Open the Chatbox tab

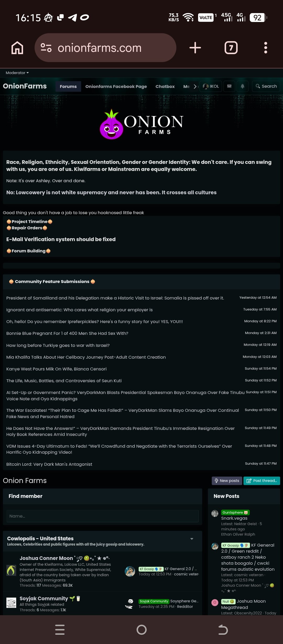[165, 86]
